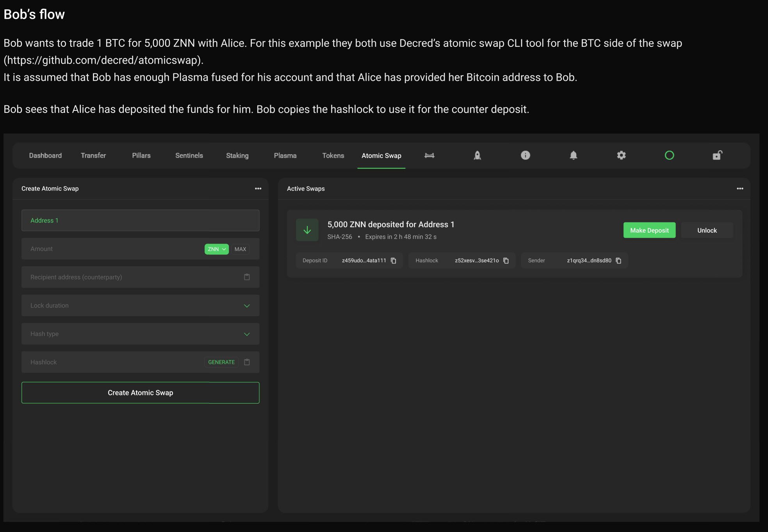Paste into Recipient address field icon

(247, 277)
